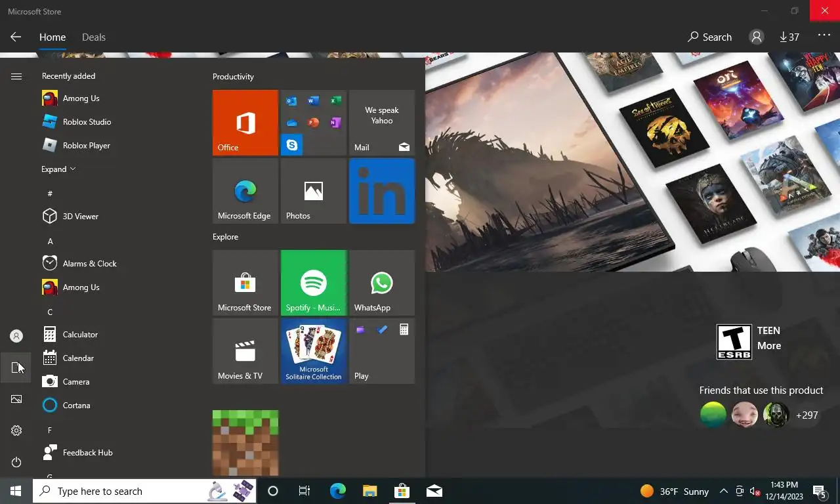Launch the Microsoft Edge tile
This screenshot has width=840, height=504.
pyautogui.click(x=245, y=191)
